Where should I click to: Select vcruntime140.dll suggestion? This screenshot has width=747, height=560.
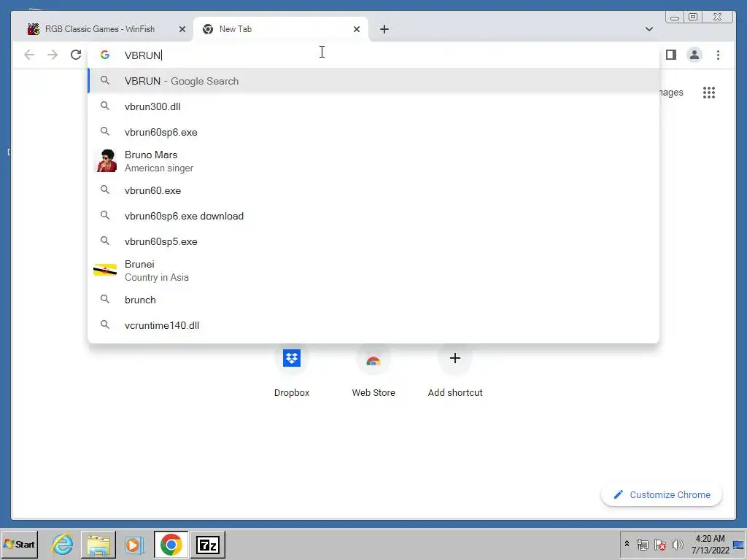(x=373, y=325)
